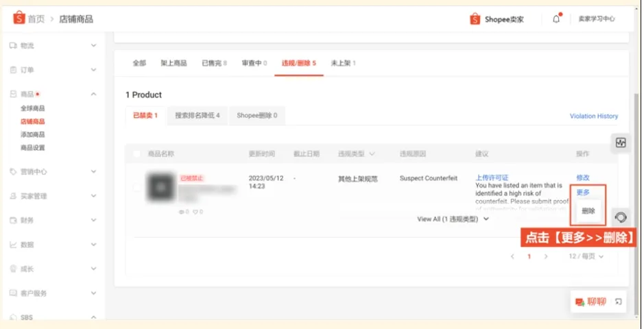The width and height of the screenshot is (644, 329).
Task: Click the SBS icon in the sidebar
Action: click(x=14, y=317)
